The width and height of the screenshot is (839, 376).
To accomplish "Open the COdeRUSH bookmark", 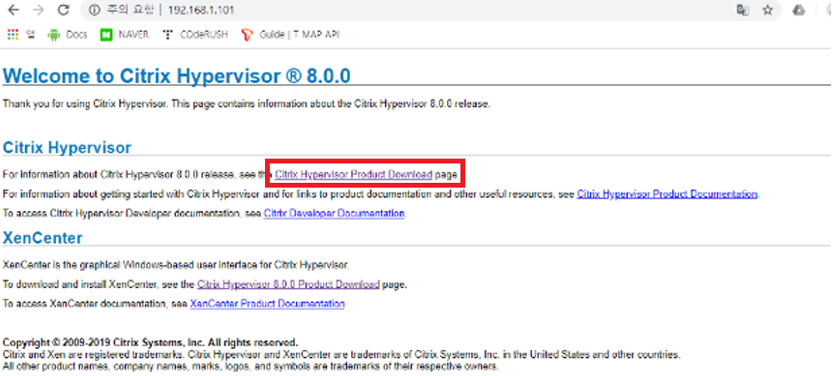I will (195, 35).
